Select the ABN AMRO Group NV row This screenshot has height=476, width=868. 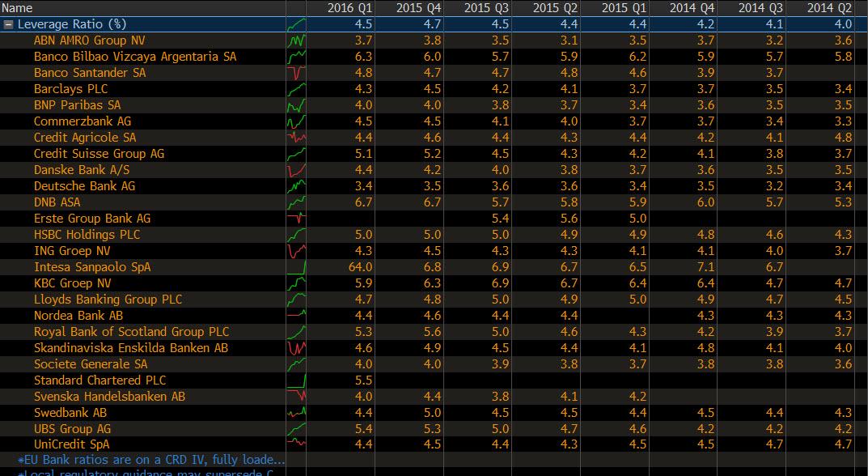[434, 40]
